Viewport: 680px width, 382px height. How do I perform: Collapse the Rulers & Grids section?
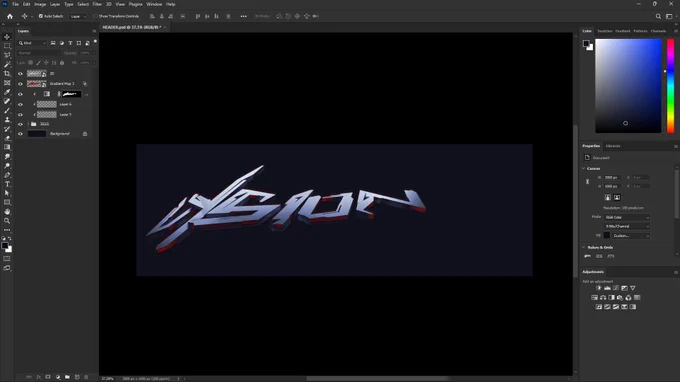tap(584, 247)
